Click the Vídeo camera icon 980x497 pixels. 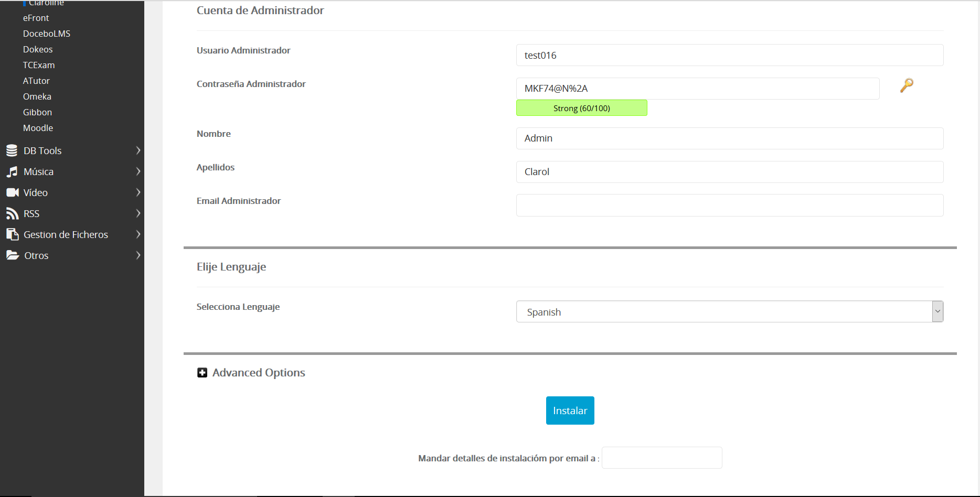(12, 193)
